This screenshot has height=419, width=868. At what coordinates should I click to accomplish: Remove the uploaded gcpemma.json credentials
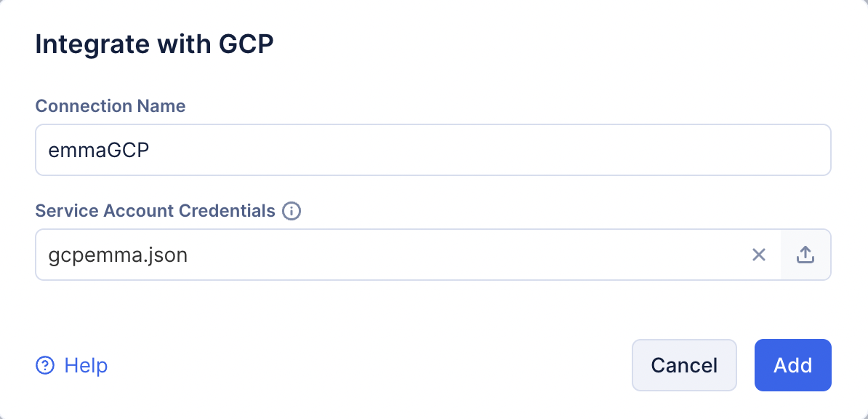(759, 255)
